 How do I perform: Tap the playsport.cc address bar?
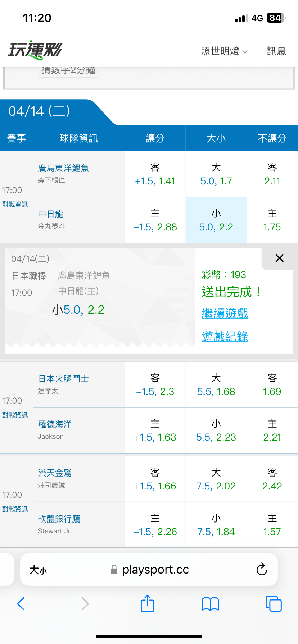(155, 570)
